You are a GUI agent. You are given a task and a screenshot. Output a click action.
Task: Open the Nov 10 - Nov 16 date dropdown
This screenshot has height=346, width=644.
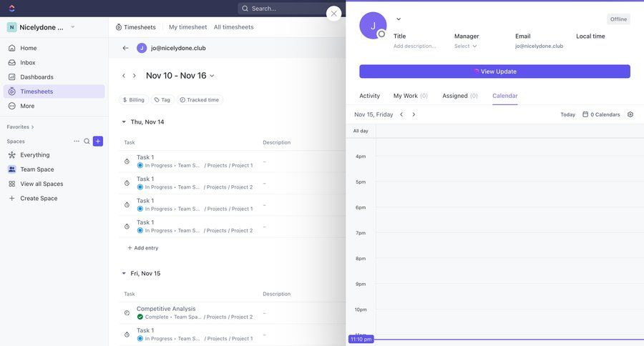180,76
